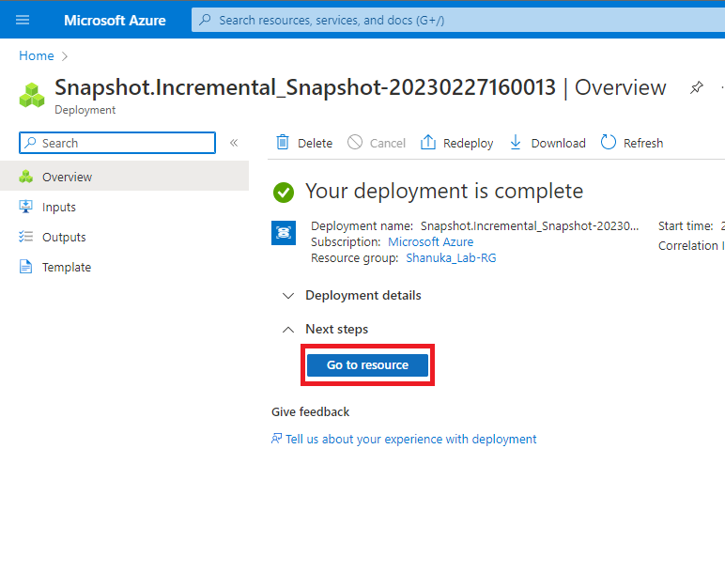Screen dimensions: 725x588
Task: Open the Microsoft Azure subscription link
Action: (x=430, y=242)
